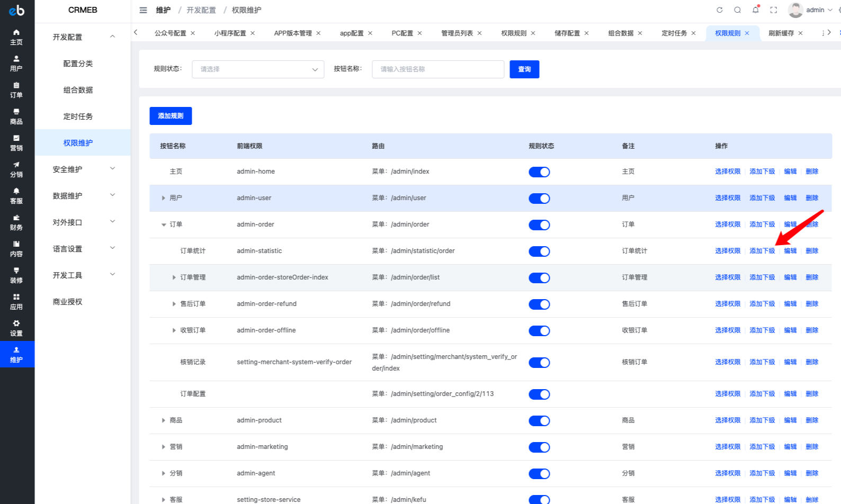The height and width of the screenshot is (504, 841).
Task: Click the 添加规则 button
Action: click(171, 116)
